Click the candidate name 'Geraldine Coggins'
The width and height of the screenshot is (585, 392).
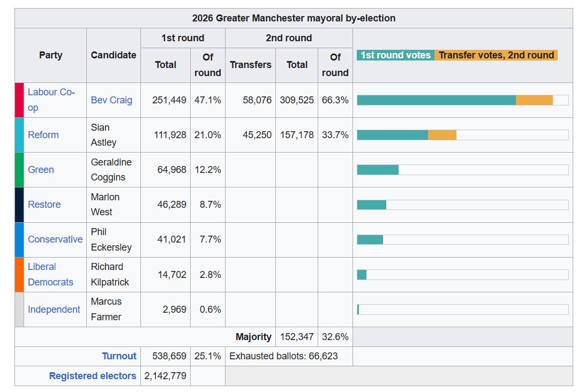(x=111, y=170)
